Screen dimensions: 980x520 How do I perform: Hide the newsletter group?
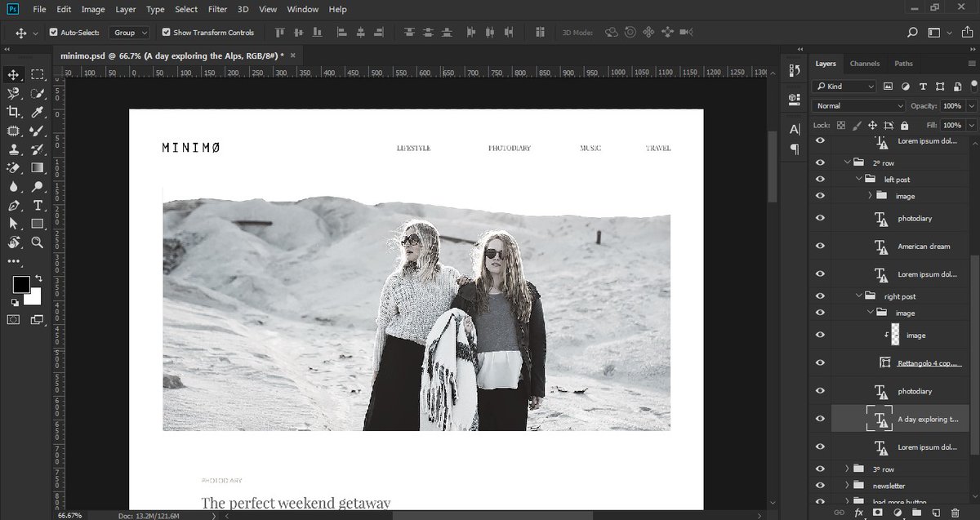point(820,485)
